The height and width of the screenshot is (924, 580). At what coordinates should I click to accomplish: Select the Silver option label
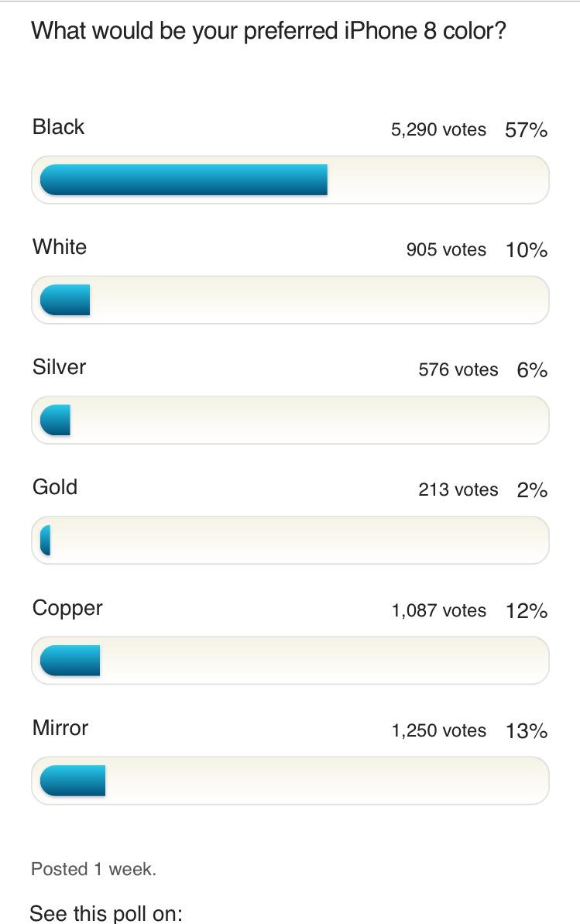click(x=59, y=367)
